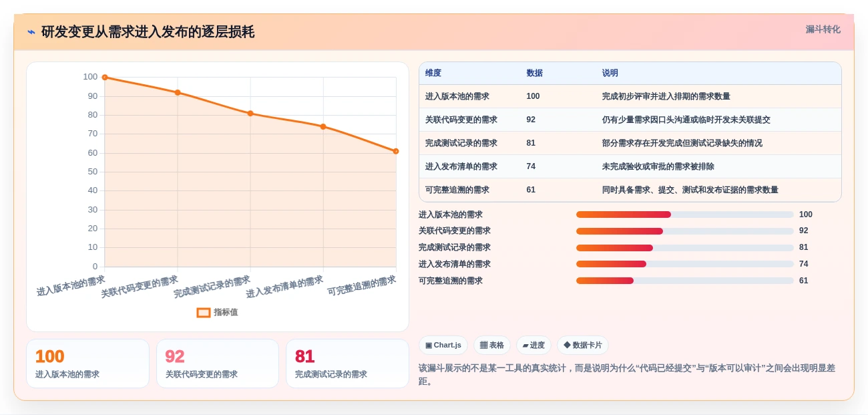Screen dimensions: 868x415
Task: Click x-axis label 可完整追溯的需求 under the chart
Action: (x=362, y=285)
